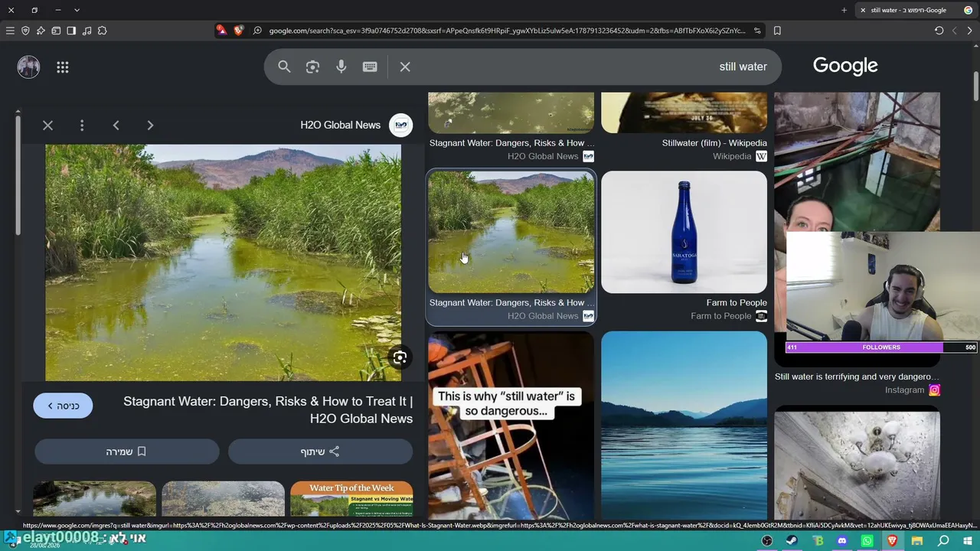Open the Google account profile picture
This screenshot has height=551, width=980.
[28, 67]
